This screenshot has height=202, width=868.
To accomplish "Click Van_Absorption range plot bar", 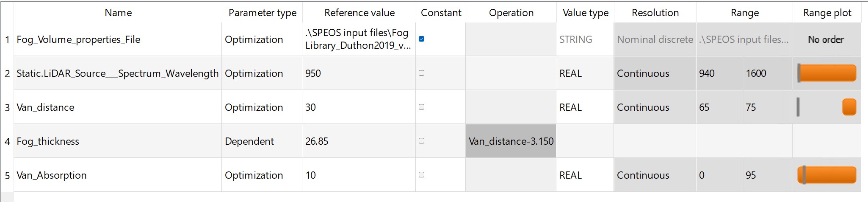I will tap(827, 175).
